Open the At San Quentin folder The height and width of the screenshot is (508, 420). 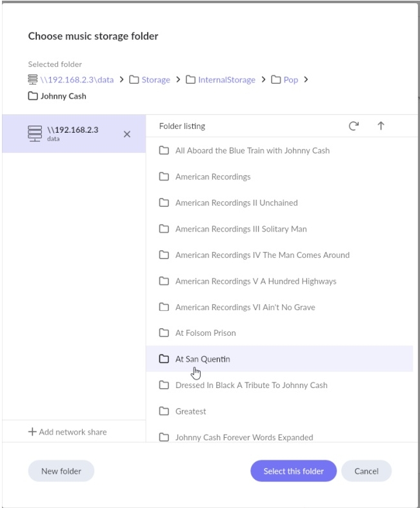pyautogui.click(x=203, y=359)
